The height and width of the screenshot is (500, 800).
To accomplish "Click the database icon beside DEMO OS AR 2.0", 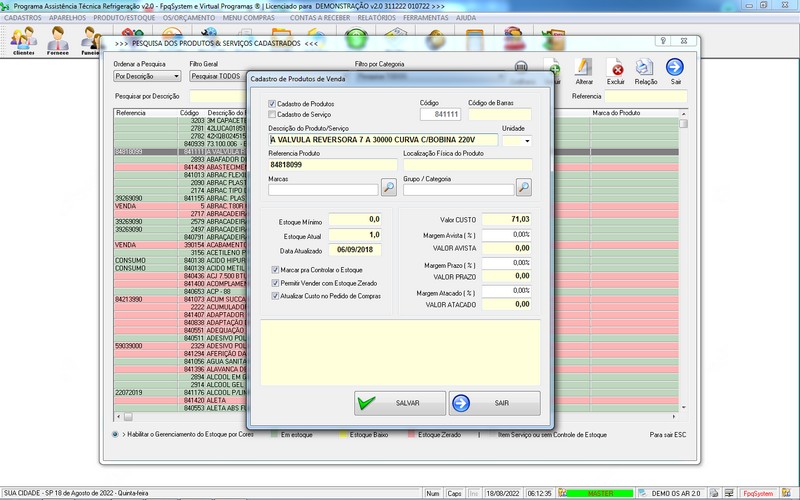I will (643, 493).
